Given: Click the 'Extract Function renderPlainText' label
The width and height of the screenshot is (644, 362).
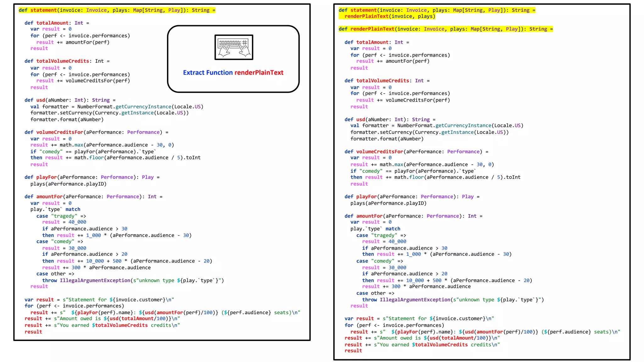Looking at the screenshot, I should 233,73.
